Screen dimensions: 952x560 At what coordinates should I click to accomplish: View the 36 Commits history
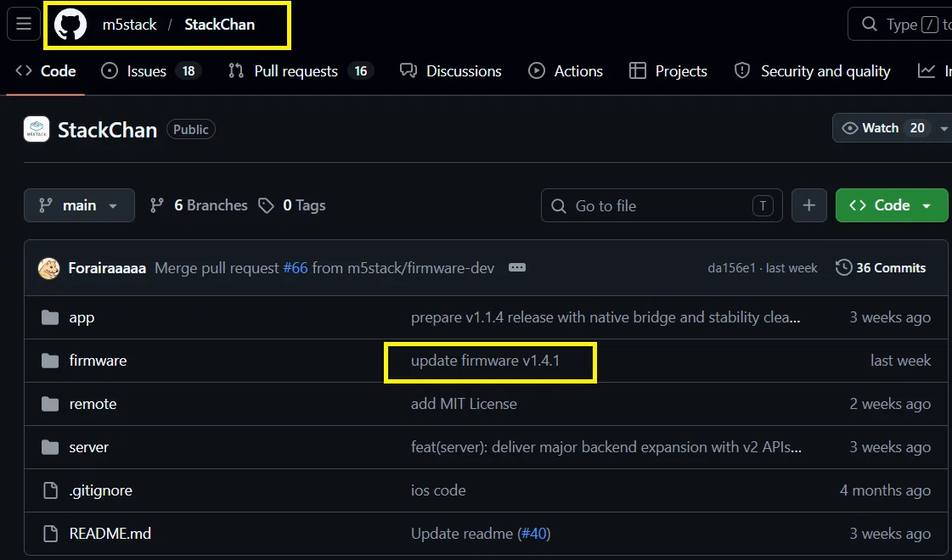coord(881,267)
